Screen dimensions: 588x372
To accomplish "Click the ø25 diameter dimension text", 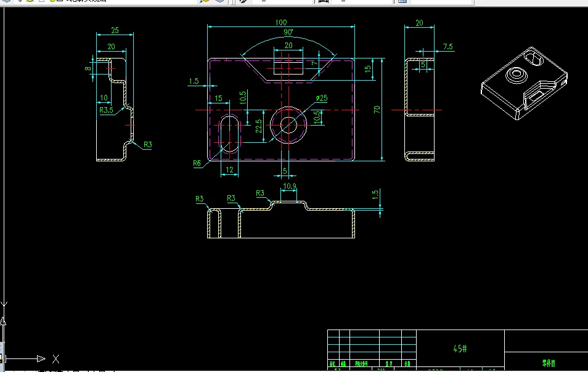I will (x=322, y=98).
